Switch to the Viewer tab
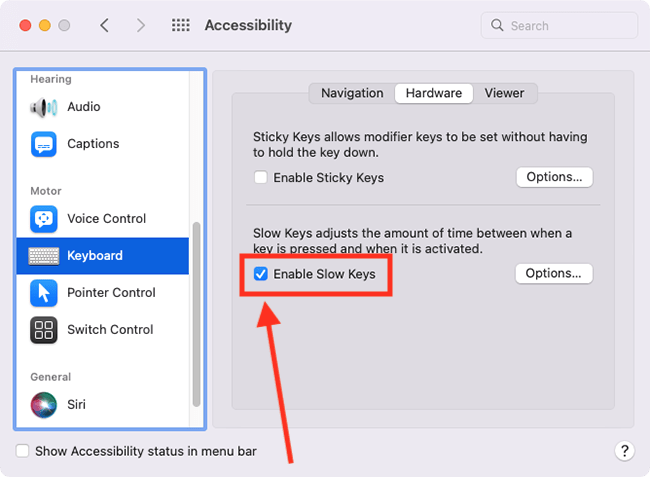The width and height of the screenshot is (650, 477). (x=504, y=93)
